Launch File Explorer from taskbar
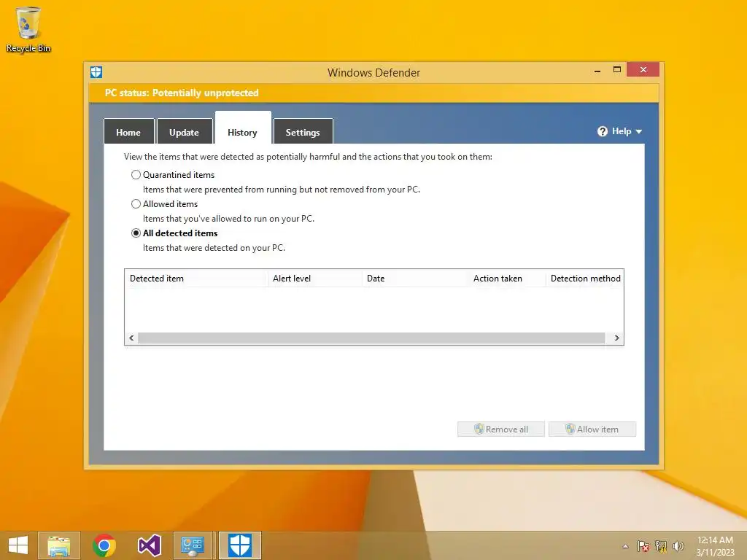 (x=59, y=545)
